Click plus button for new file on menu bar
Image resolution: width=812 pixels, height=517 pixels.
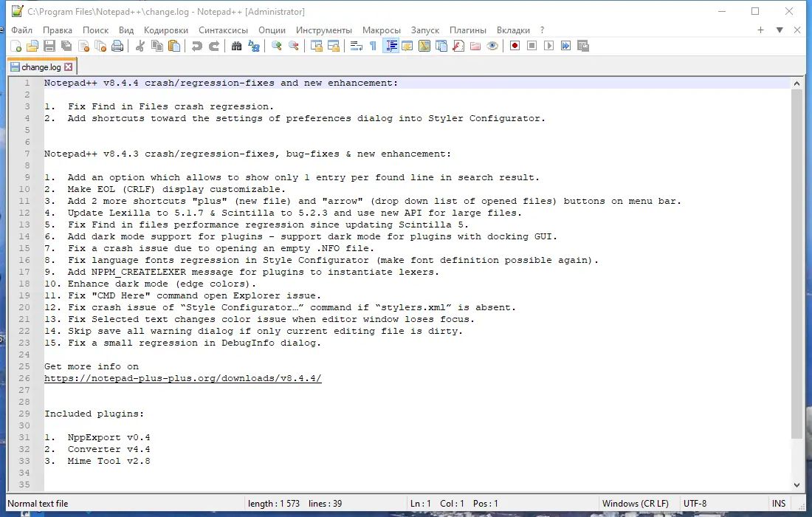[761, 30]
